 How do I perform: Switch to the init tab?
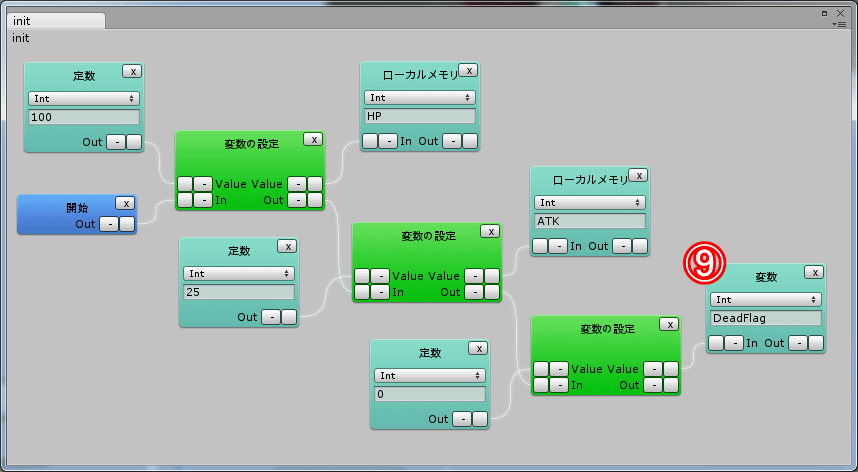[56, 21]
